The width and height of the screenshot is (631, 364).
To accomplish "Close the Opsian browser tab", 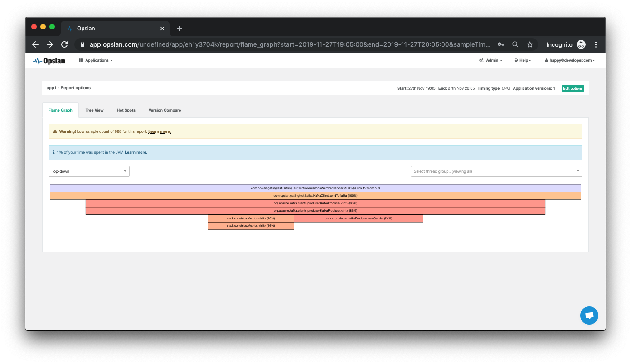I will [x=162, y=29].
